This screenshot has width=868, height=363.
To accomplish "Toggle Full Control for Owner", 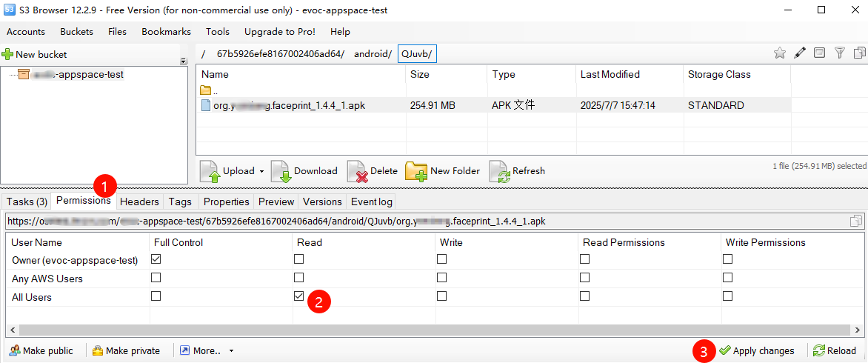I will pos(156,259).
